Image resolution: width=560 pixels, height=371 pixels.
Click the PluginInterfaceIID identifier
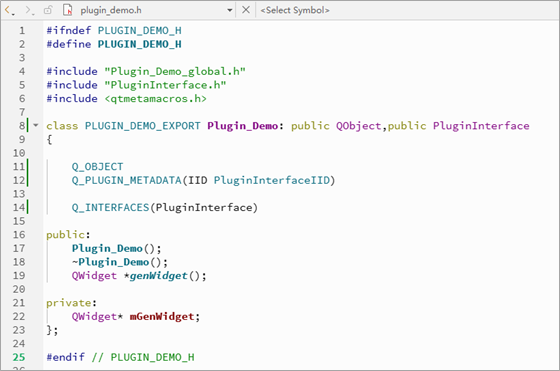(272, 180)
